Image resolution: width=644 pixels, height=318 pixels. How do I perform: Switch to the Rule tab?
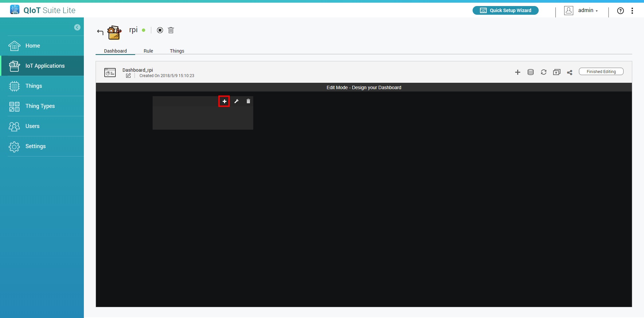(148, 51)
